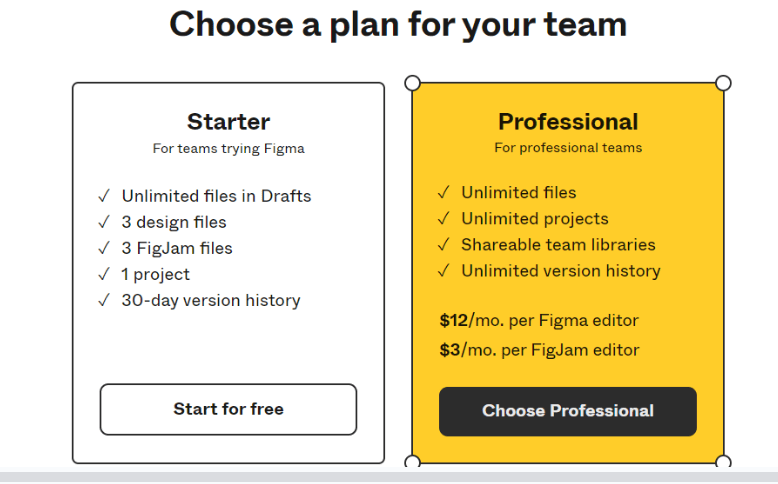The height and width of the screenshot is (484, 778).
Task: Select the Professional plan heading
Action: (x=568, y=122)
